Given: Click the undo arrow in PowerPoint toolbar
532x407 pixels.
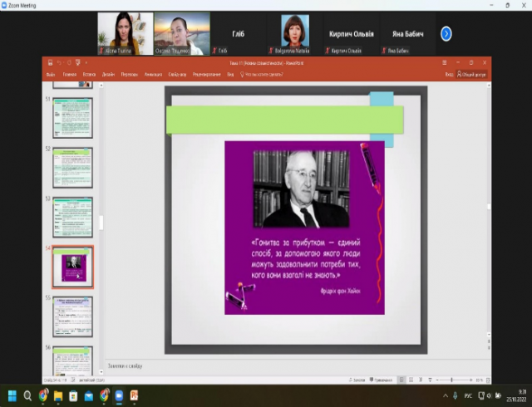Looking at the screenshot, I should point(58,62).
